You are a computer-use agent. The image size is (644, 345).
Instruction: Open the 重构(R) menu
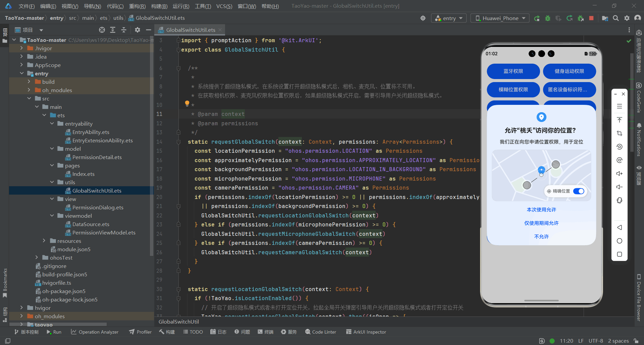(x=138, y=6)
